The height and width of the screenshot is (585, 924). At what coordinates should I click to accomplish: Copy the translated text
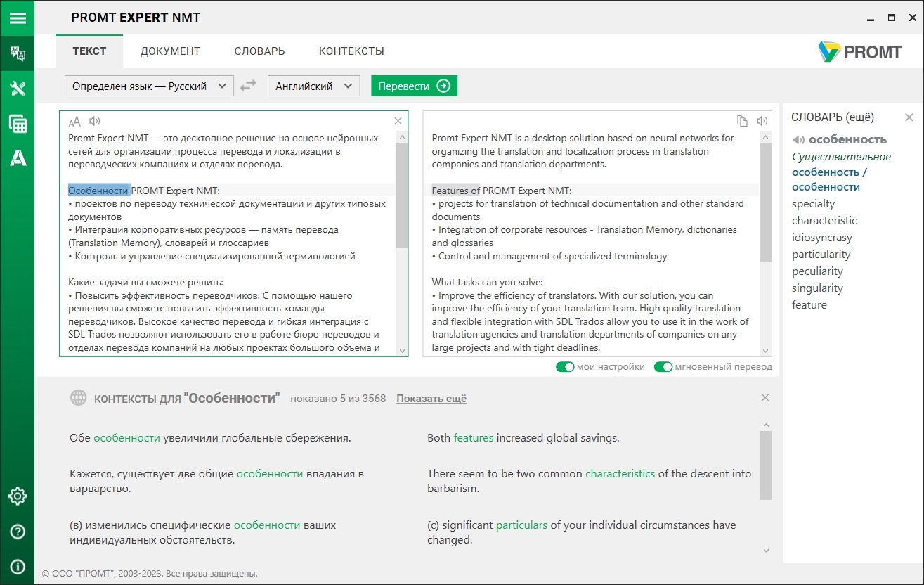tap(742, 121)
